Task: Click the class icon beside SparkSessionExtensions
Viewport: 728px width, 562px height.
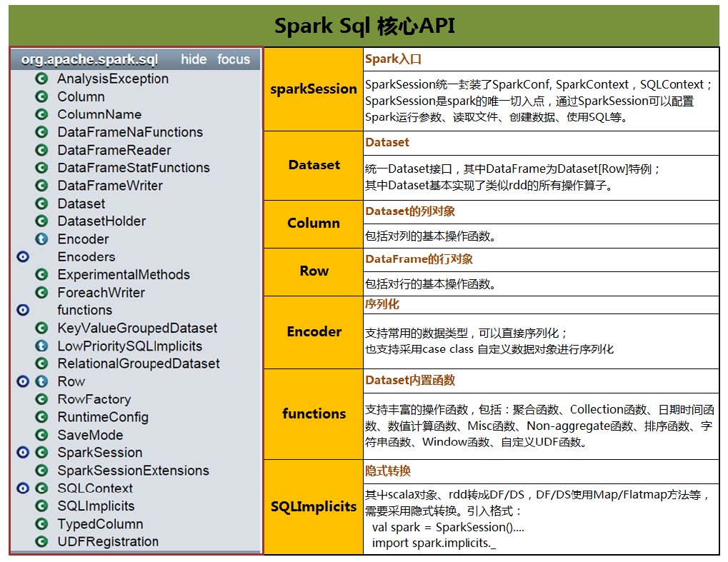Action: point(41,471)
